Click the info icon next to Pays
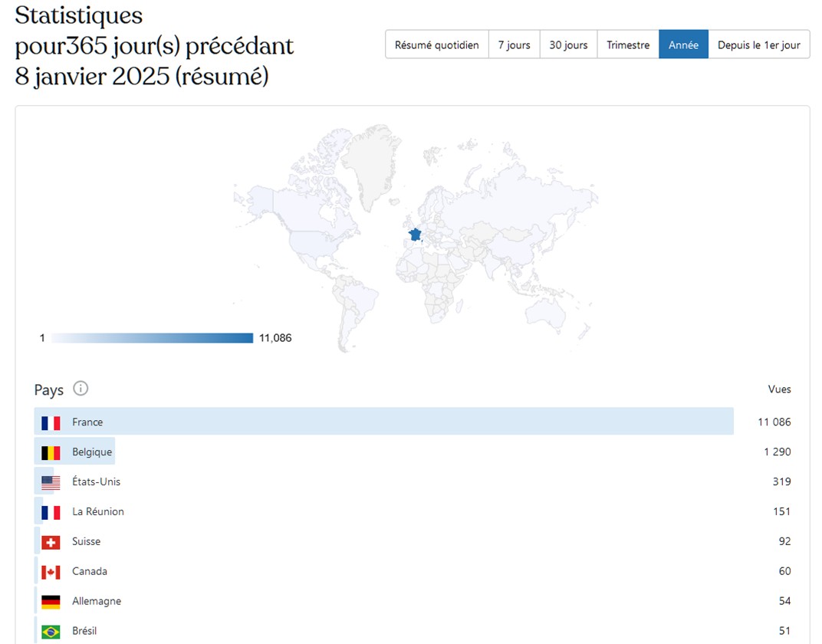The image size is (822, 644). click(x=81, y=389)
